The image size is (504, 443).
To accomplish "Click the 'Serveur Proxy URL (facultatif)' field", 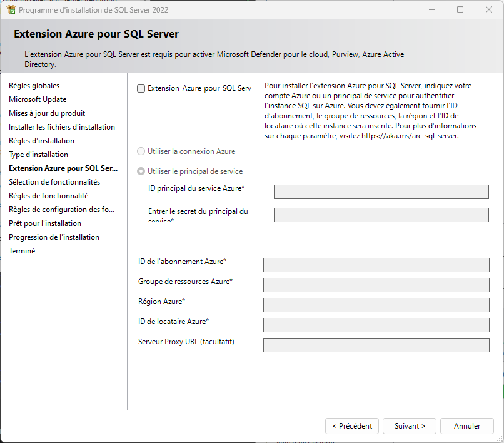I will coord(376,345).
